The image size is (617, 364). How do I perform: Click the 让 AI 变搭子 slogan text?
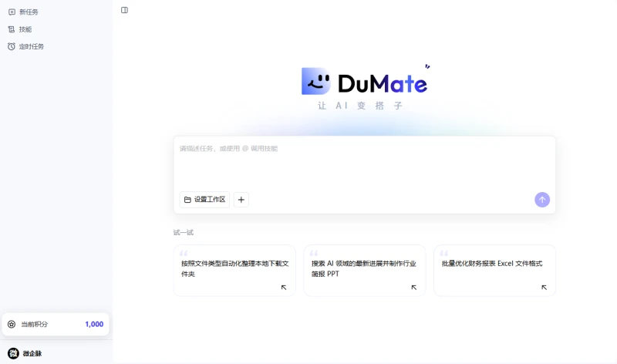tap(360, 106)
